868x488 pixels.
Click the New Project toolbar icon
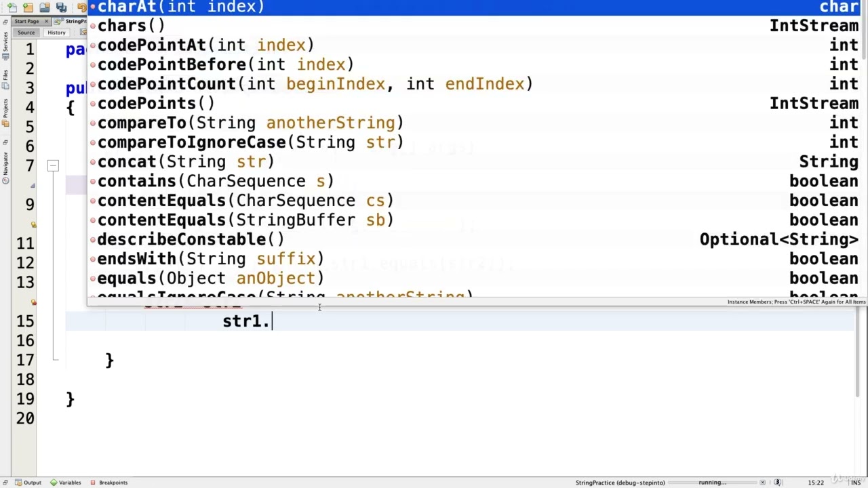(28, 7)
